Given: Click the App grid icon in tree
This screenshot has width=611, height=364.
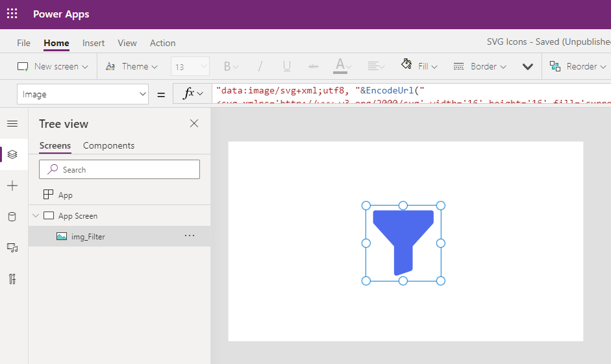Looking at the screenshot, I should coord(48,194).
